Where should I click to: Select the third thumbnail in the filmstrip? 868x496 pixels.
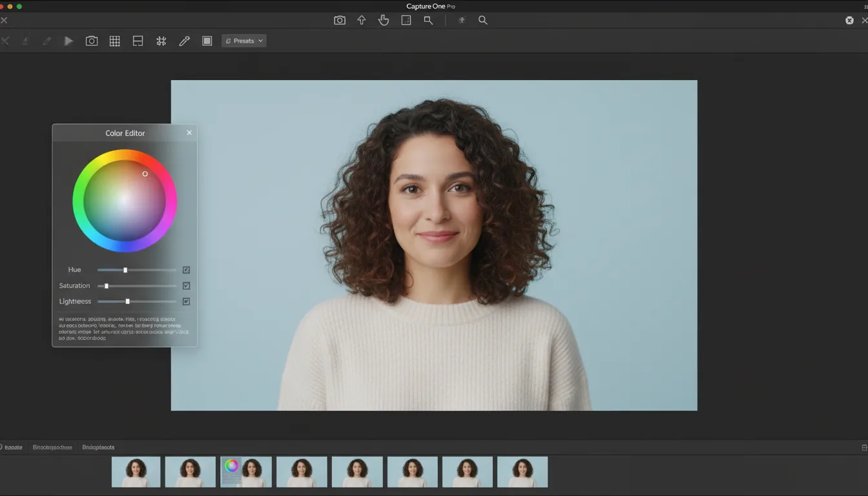[x=245, y=471]
